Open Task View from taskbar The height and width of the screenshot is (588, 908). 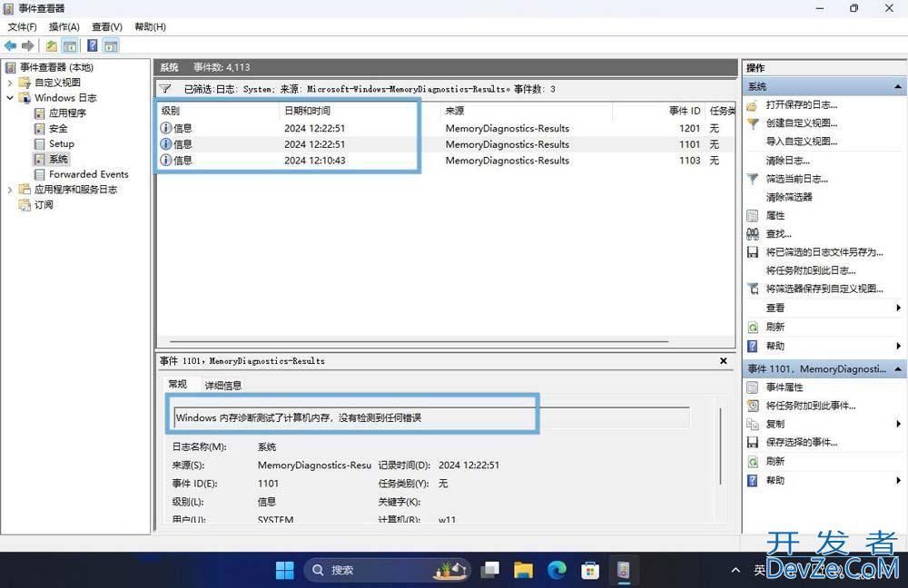coord(490,570)
